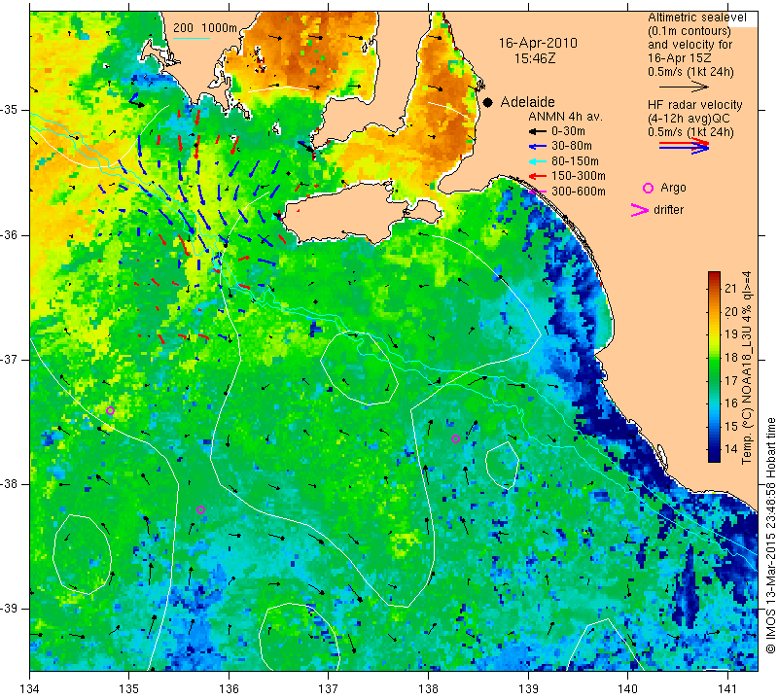778x700 pixels.
Task: Click the '138' longitude axis label
Action: click(x=428, y=689)
